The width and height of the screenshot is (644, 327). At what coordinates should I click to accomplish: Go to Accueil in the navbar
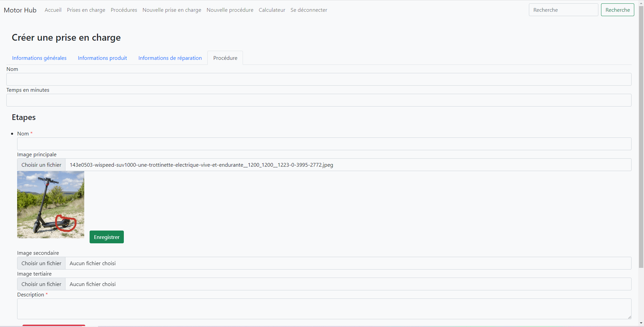[x=53, y=10]
